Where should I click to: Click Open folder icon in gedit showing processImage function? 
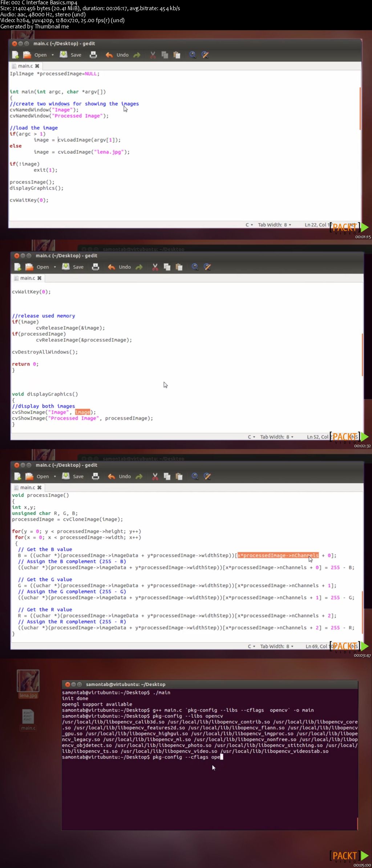click(29, 476)
